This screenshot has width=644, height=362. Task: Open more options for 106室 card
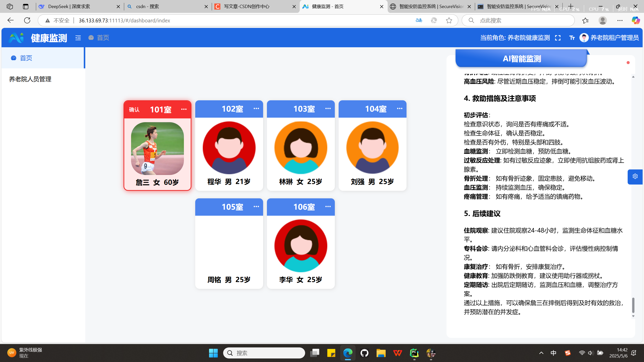328,206
